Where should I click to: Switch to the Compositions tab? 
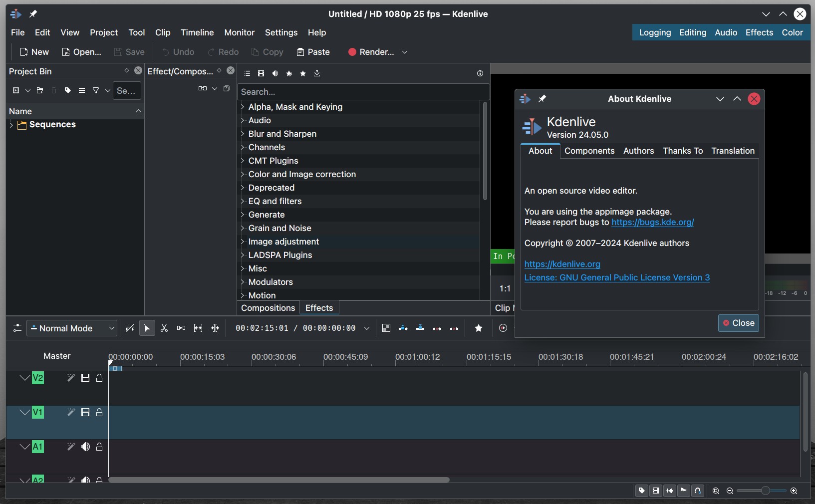pyautogui.click(x=268, y=308)
